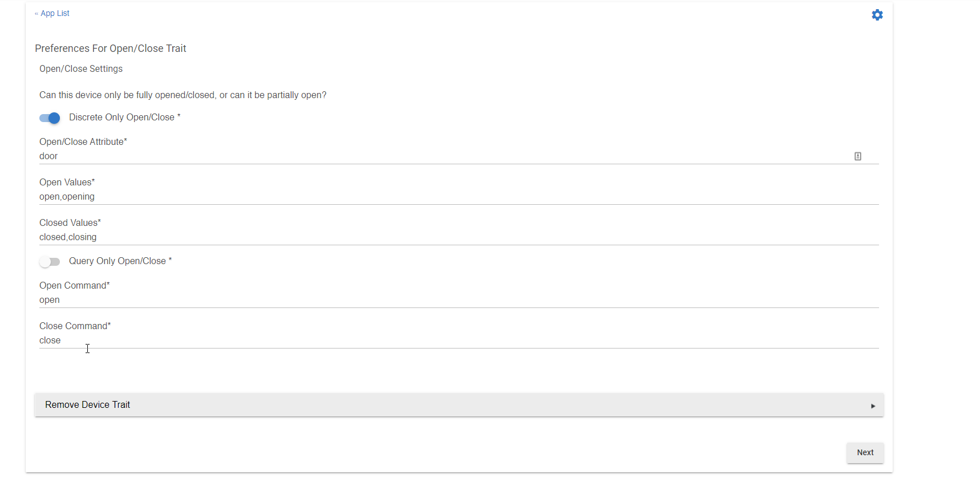Go back via the App List link
This screenshot has width=980, height=482.
click(x=55, y=13)
